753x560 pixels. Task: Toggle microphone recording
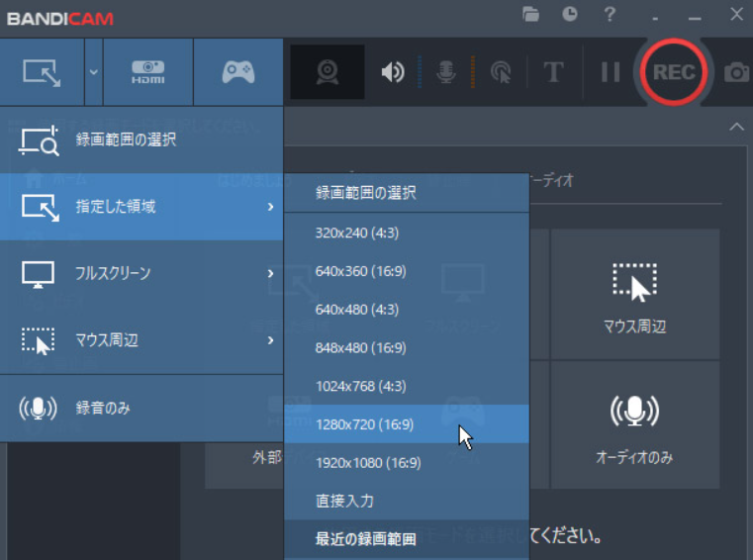click(445, 72)
